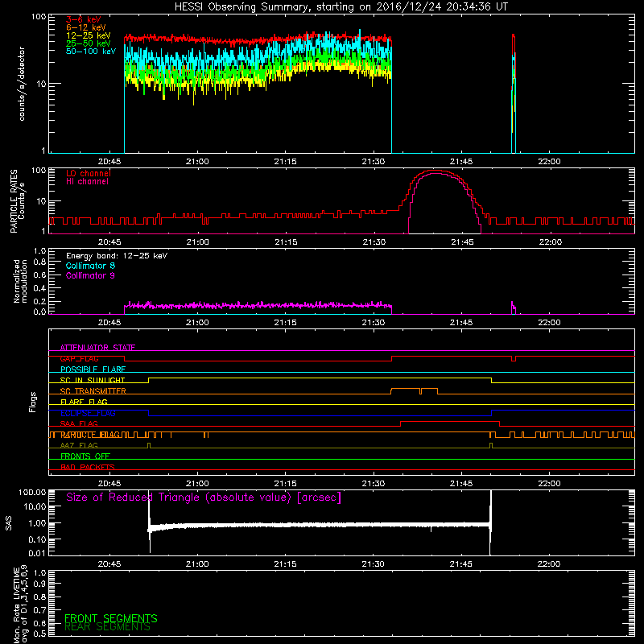
Task: Click the 21:30 tick label under modulation plot
Action: (374, 323)
